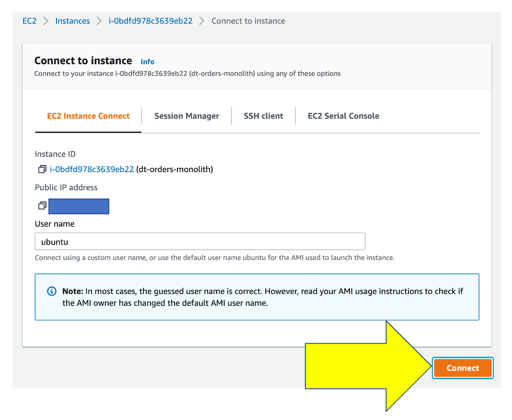This screenshot has height=420, width=512.
Task: Click the breadcrumb chevron right after EC2
Action: (46, 21)
